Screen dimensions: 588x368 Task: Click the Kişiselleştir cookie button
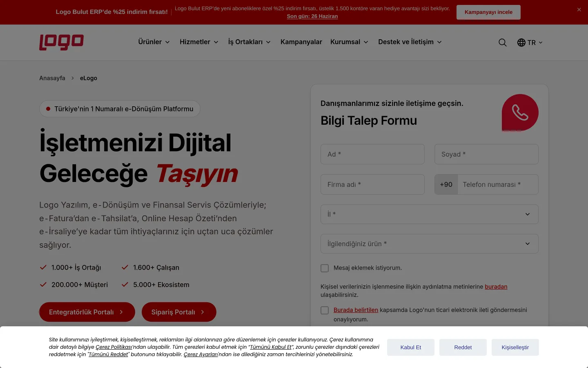(x=515, y=347)
